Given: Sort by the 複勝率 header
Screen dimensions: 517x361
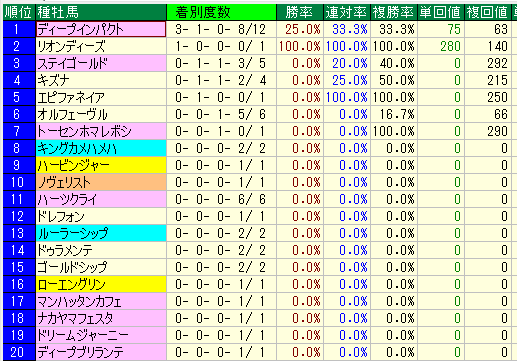Looking at the screenshot, I should (394, 12).
